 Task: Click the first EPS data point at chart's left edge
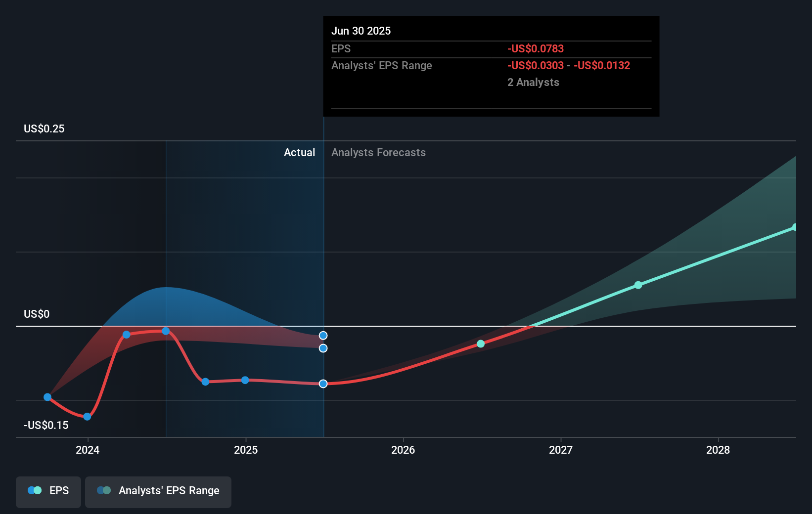[x=47, y=397]
